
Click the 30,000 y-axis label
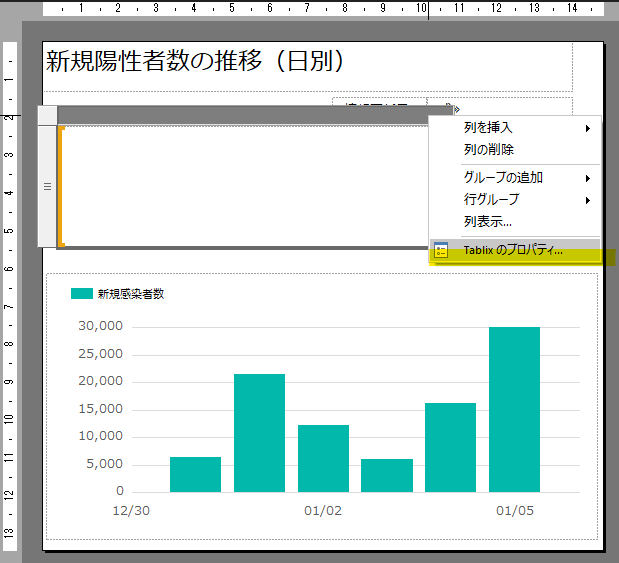point(99,326)
